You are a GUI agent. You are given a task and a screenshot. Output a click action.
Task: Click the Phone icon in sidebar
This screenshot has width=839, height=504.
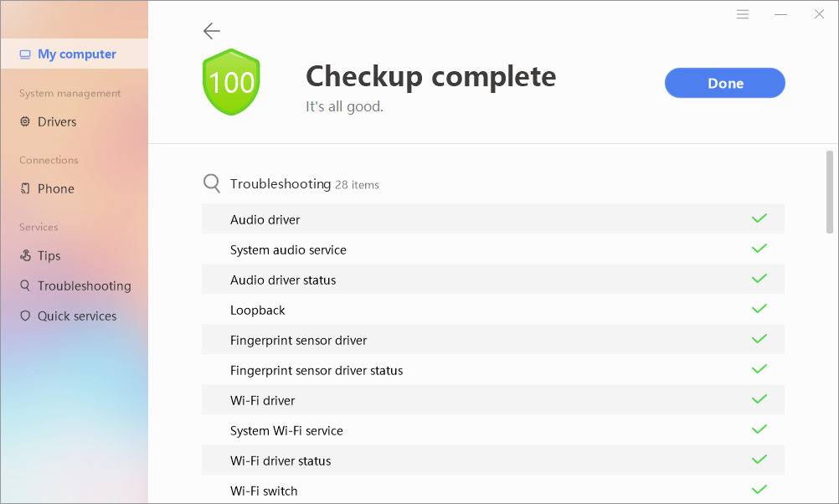[x=25, y=188]
